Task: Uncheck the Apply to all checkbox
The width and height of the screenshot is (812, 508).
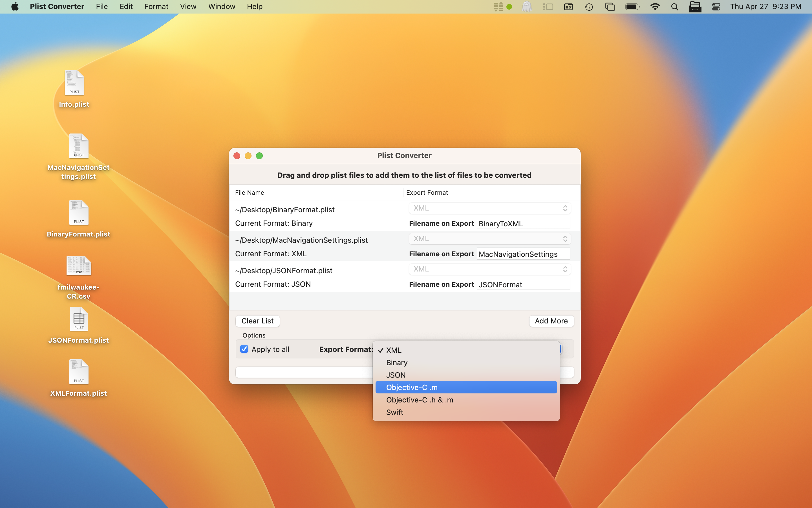Action: coord(244,349)
